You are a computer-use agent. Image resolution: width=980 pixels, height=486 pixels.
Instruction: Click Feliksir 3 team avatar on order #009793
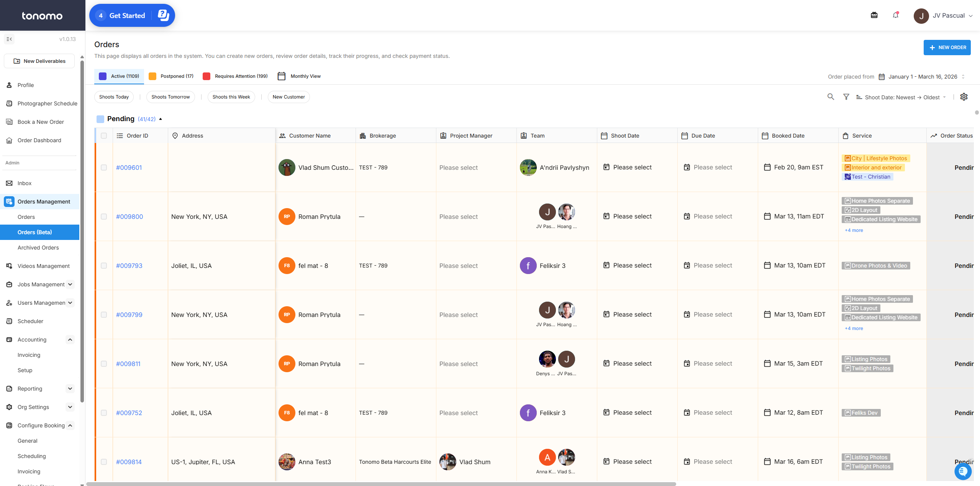tap(528, 266)
